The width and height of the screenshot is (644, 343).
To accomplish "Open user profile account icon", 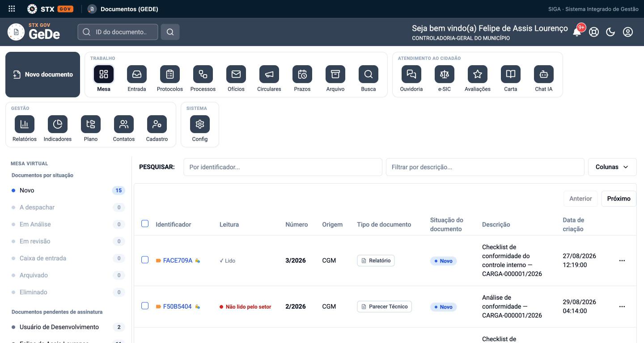I will click(x=628, y=32).
